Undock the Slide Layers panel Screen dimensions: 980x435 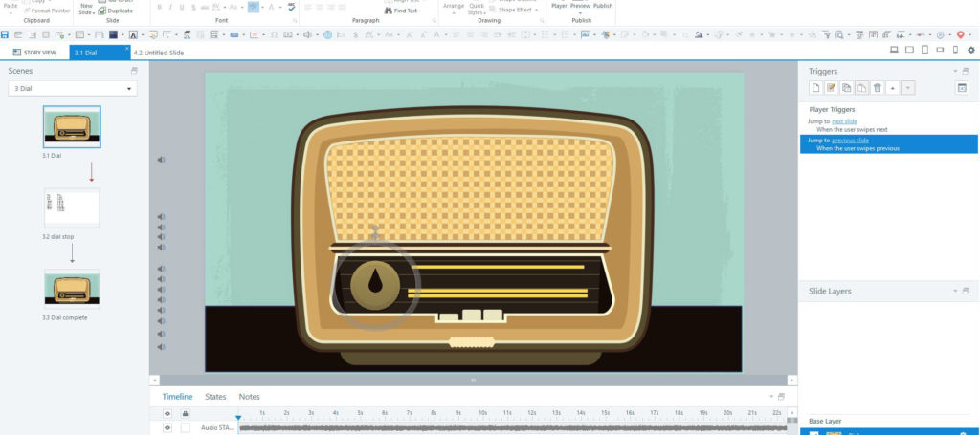tap(966, 291)
